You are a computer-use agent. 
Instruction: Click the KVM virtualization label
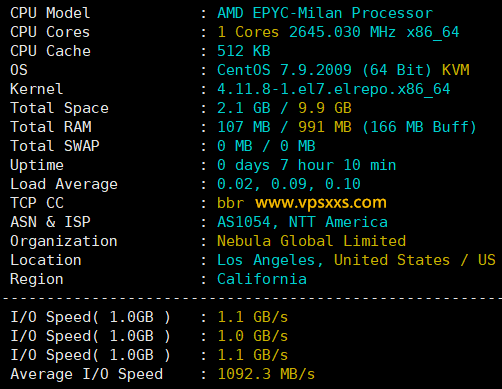click(456, 70)
